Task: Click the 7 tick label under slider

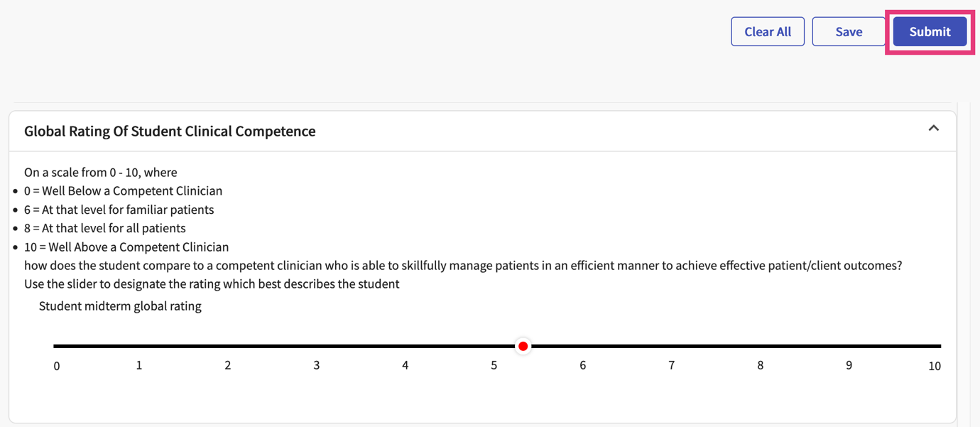Action: tap(672, 365)
